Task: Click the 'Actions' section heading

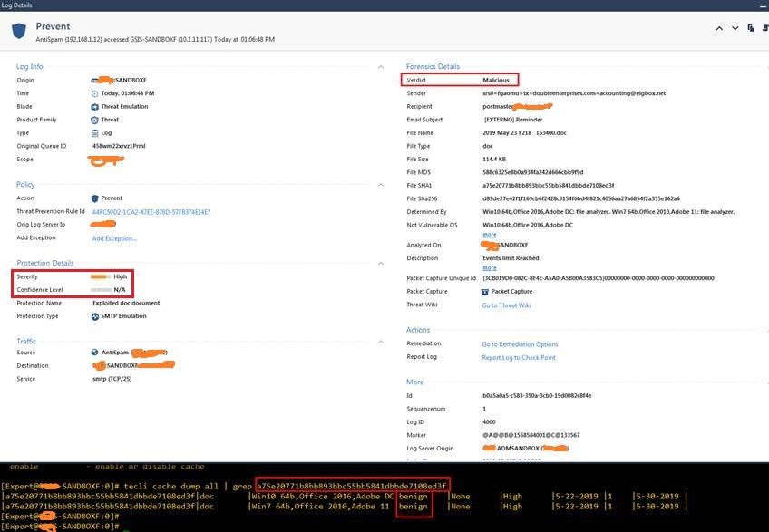Action: 418,330
